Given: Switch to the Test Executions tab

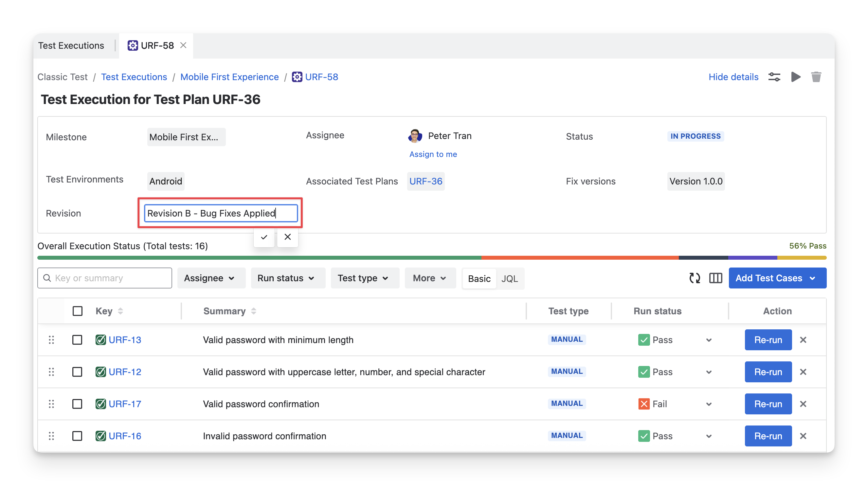Looking at the screenshot, I should point(71,45).
